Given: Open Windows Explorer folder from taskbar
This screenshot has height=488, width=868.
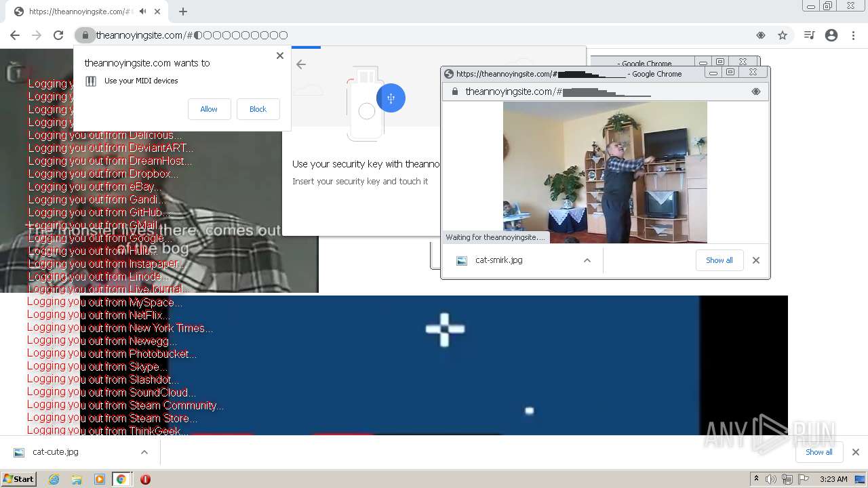Looking at the screenshot, I should click(77, 479).
